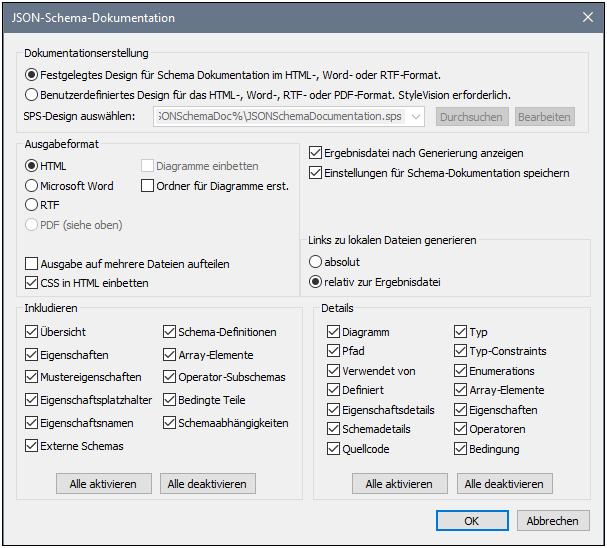Choose Microsoft Word as output format

[34, 185]
